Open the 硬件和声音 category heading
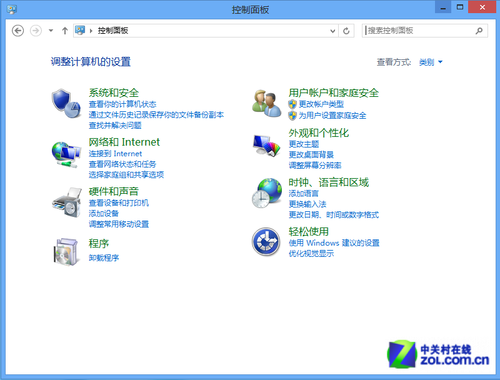This screenshot has height=380, width=500. coord(114,191)
